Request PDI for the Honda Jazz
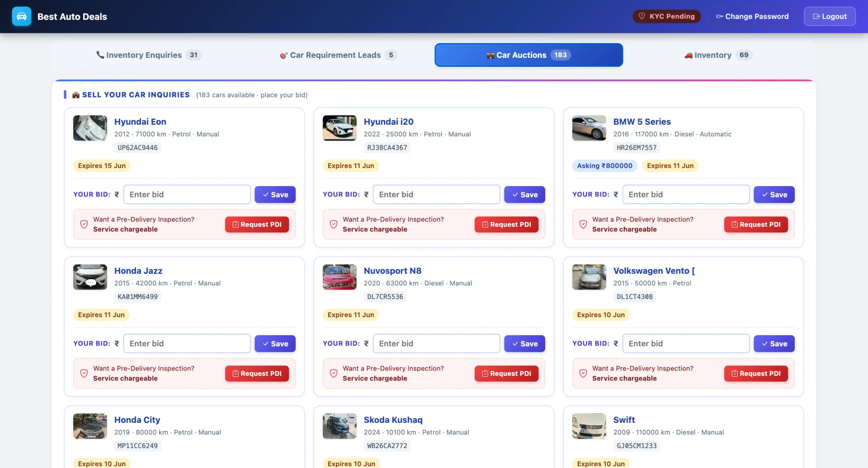 pos(257,374)
